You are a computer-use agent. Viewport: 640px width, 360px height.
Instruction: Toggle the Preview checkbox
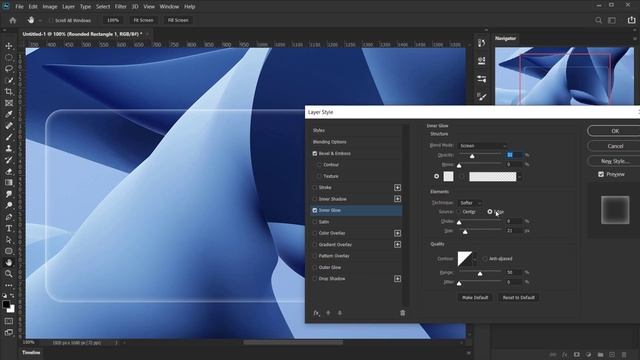click(x=601, y=174)
